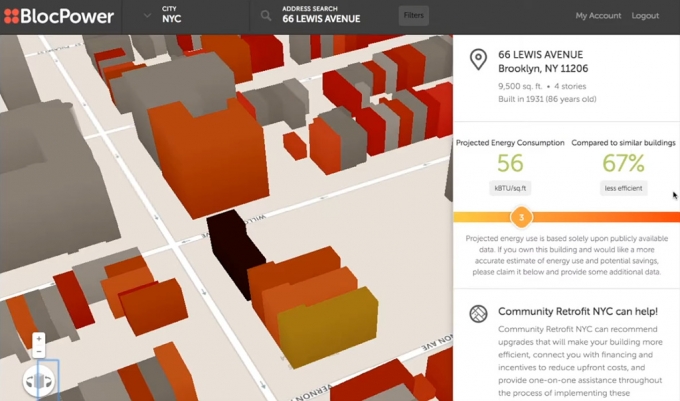Go to My Account
The image size is (680, 401).
point(598,16)
